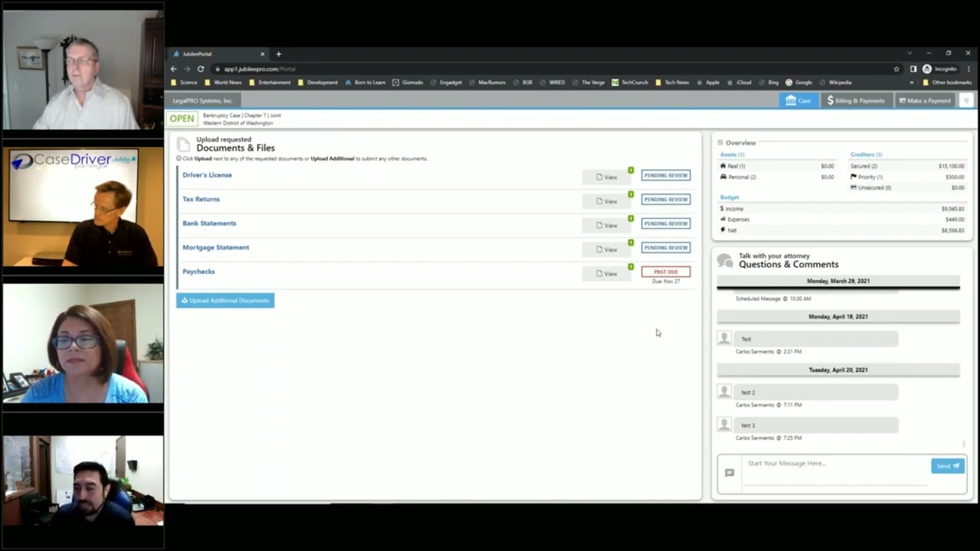Open the Development bookmarks folder
980x551 pixels.
pyautogui.click(x=318, y=83)
